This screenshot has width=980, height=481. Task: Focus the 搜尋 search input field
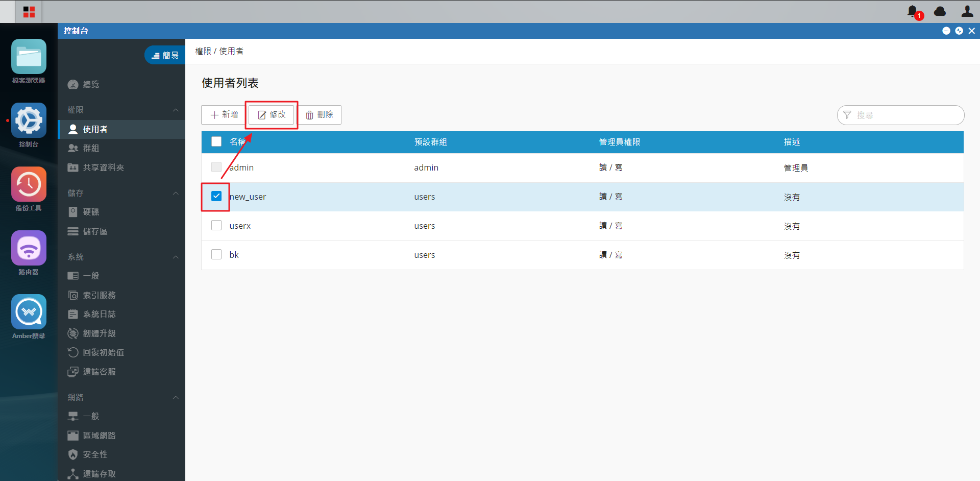coord(901,115)
